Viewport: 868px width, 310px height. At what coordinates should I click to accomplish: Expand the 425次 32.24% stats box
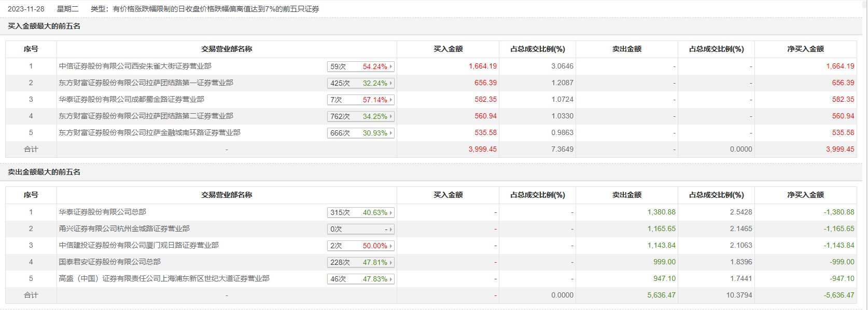click(x=361, y=83)
